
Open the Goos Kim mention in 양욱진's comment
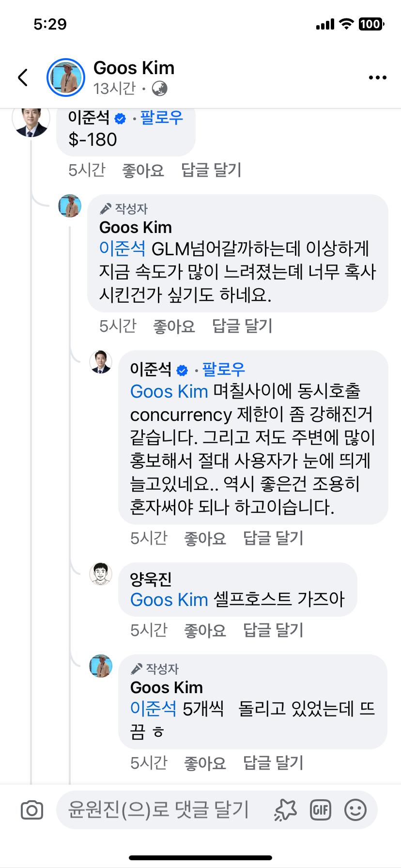click(x=169, y=600)
